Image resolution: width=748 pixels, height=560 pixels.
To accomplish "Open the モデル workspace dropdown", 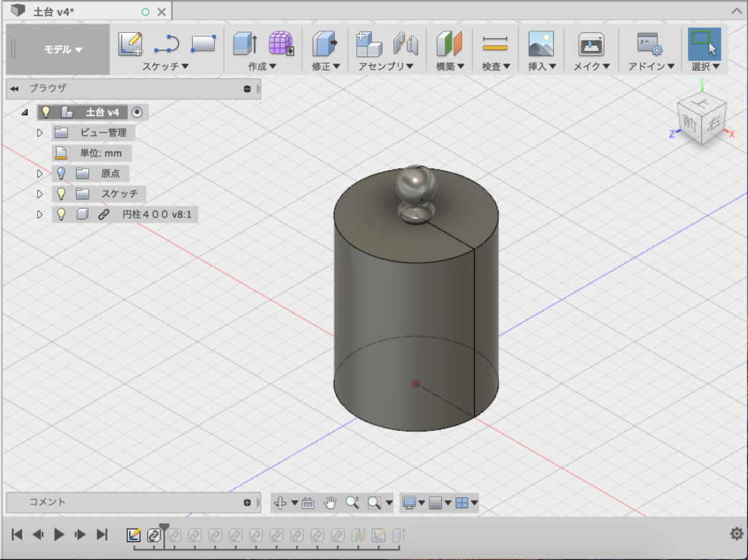I will click(x=63, y=49).
